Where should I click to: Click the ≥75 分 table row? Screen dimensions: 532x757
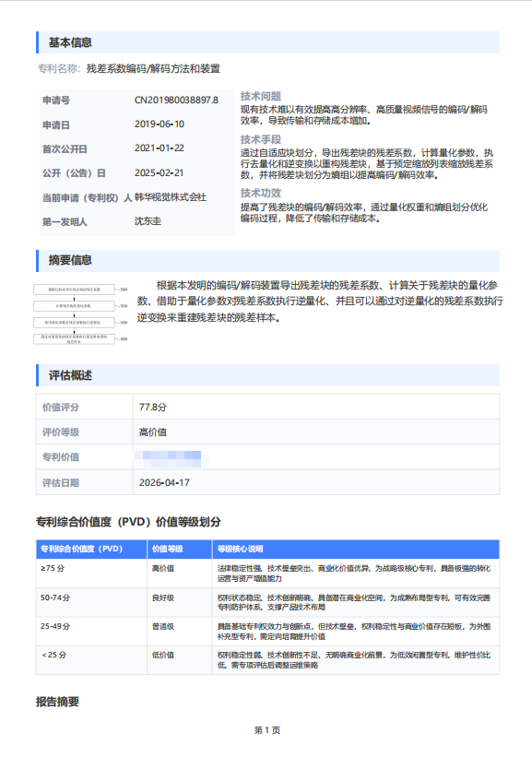pos(268,574)
